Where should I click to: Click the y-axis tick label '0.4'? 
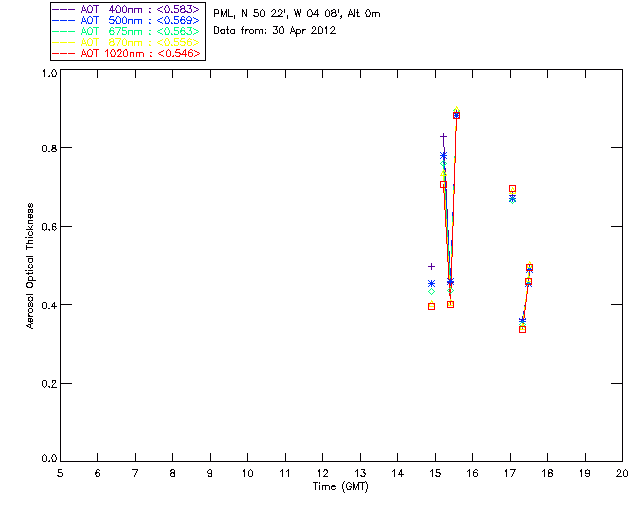[49, 305]
